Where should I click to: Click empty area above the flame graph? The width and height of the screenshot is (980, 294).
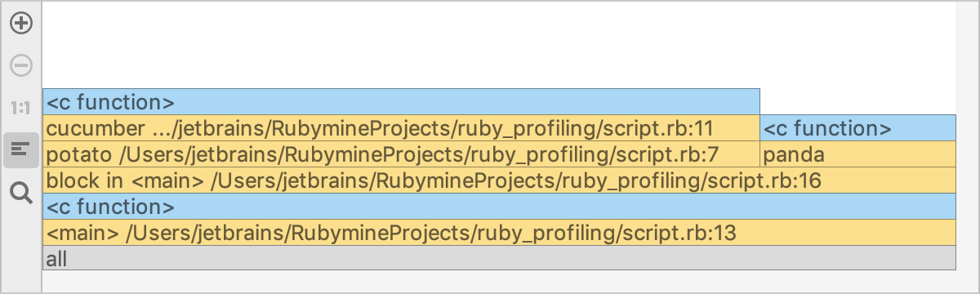499,45
